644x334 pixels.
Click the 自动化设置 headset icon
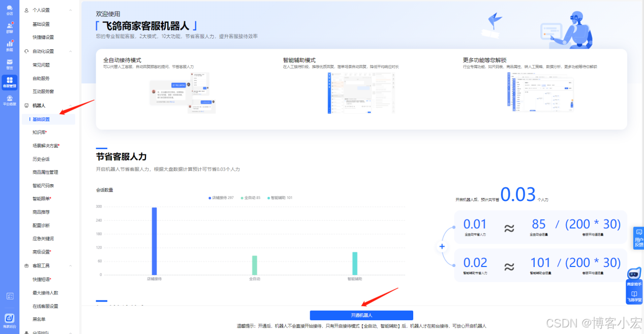click(x=26, y=51)
